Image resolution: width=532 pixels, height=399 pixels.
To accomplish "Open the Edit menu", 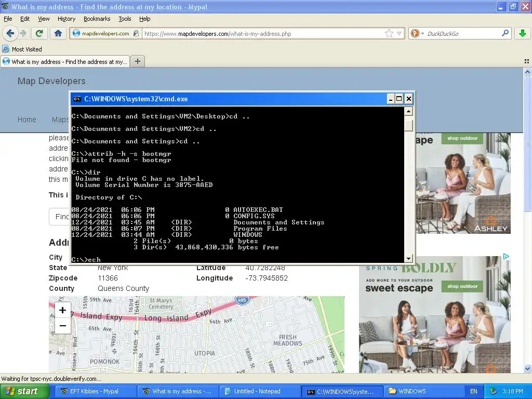I will tap(25, 19).
